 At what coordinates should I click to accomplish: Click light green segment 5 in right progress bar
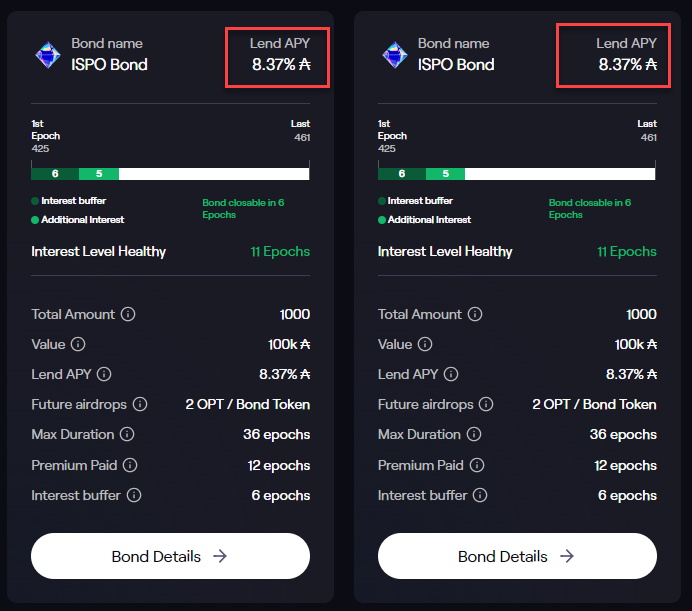[x=445, y=173]
